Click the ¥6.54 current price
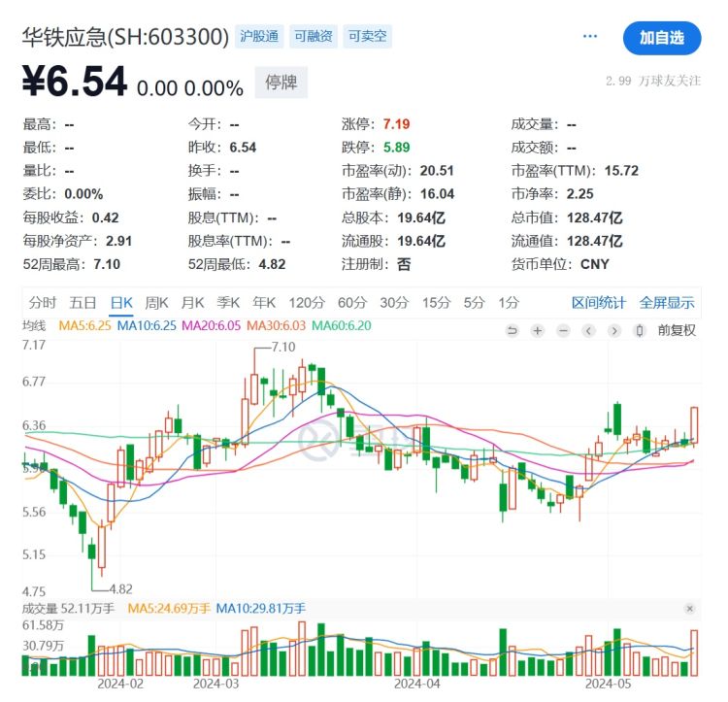 click(x=75, y=82)
